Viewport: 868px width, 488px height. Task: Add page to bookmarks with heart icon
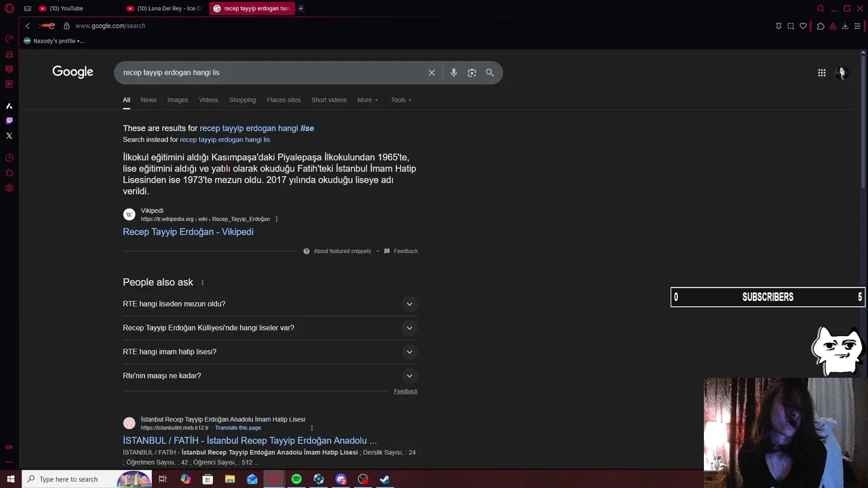pyautogui.click(x=803, y=26)
